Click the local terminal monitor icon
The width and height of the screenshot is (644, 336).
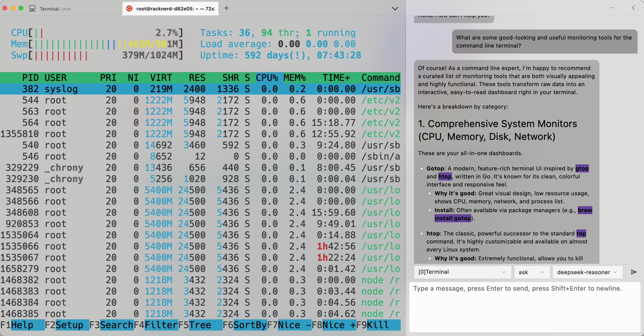coord(32,8)
